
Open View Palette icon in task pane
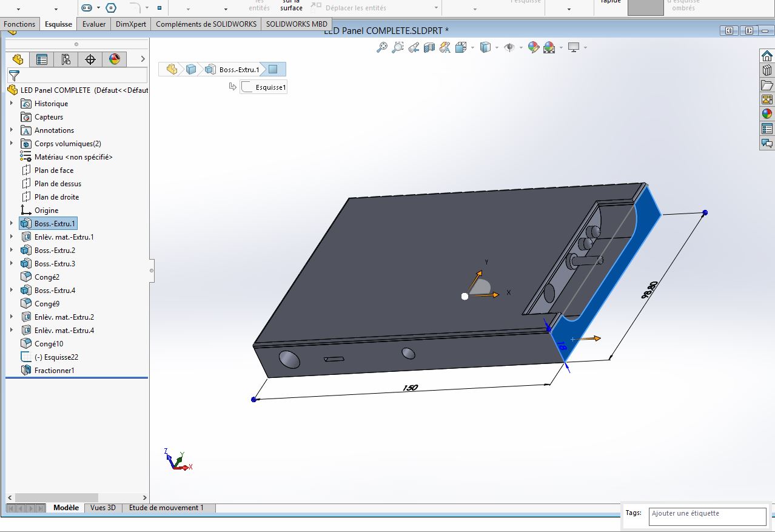pos(767,99)
